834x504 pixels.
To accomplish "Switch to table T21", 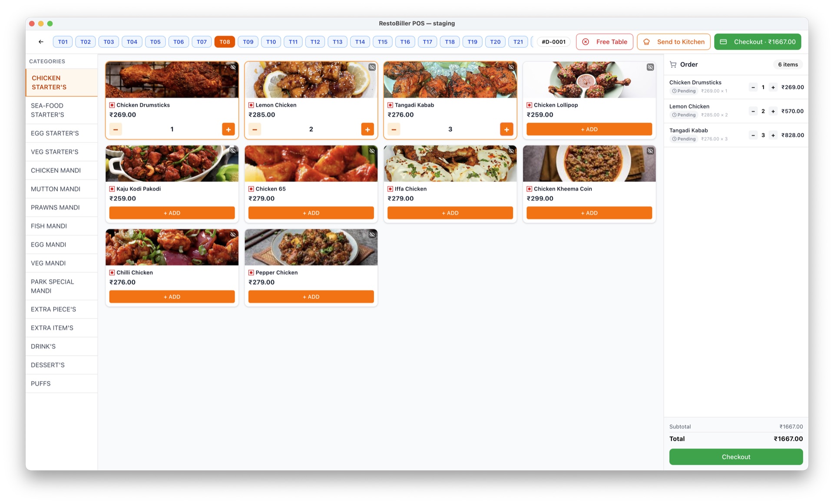I will 518,42.
